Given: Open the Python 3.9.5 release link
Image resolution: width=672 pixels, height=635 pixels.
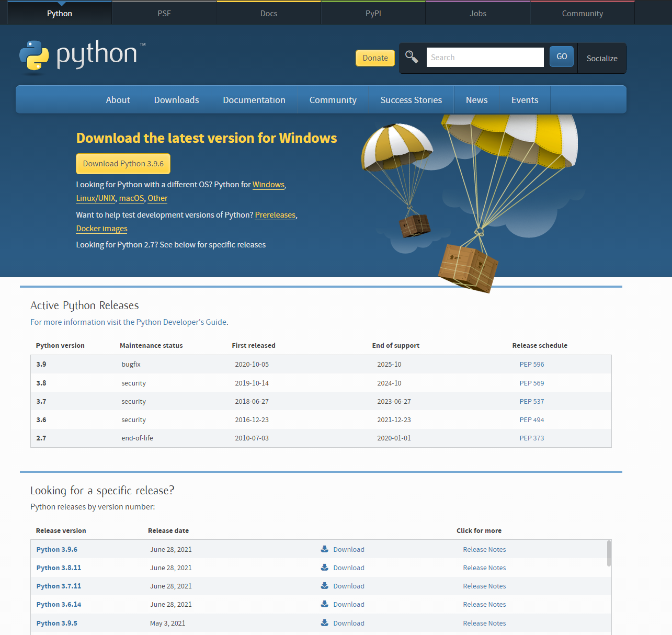Looking at the screenshot, I should 57,623.
